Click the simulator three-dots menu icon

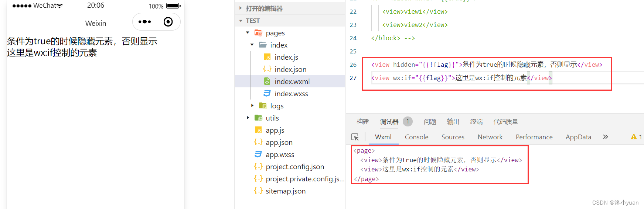(144, 22)
